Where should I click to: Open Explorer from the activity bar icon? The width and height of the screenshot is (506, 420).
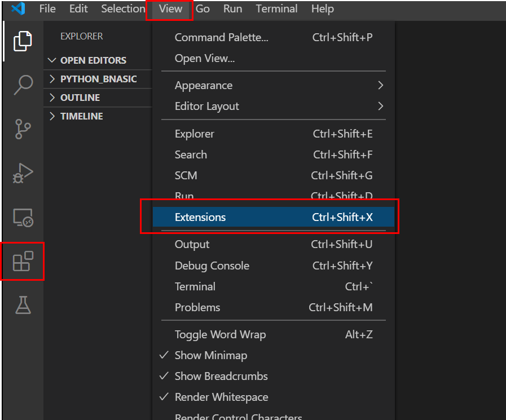[x=23, y=41]
